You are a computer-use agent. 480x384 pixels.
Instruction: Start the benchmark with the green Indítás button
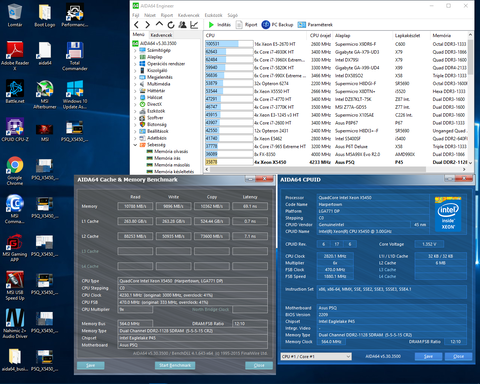(x=219, y=25)
